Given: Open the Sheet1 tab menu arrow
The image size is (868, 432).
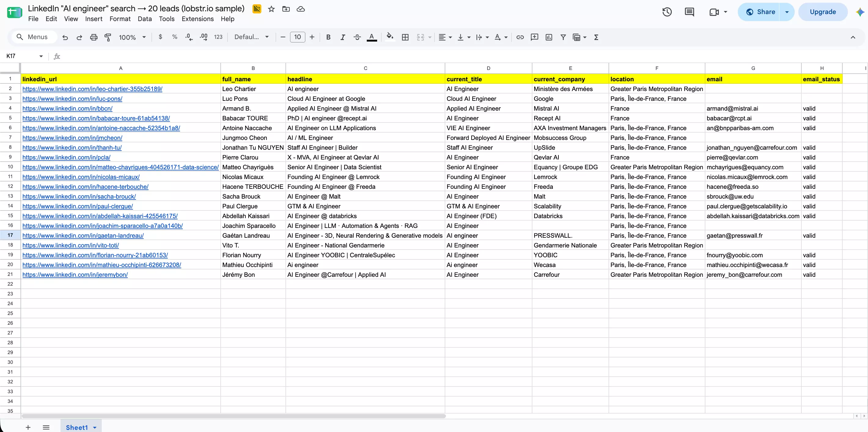Looking at the screenshot, I should point(95,427).
